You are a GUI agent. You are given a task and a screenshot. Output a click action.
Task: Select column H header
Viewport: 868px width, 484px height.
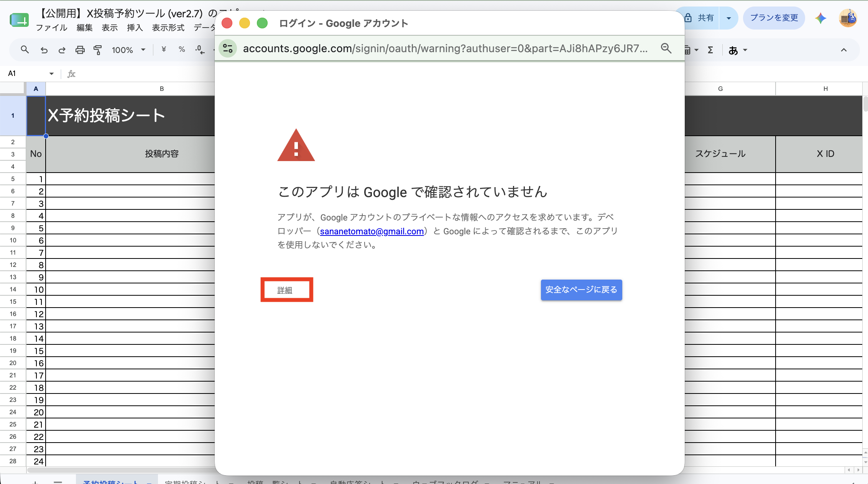(825, 89)
